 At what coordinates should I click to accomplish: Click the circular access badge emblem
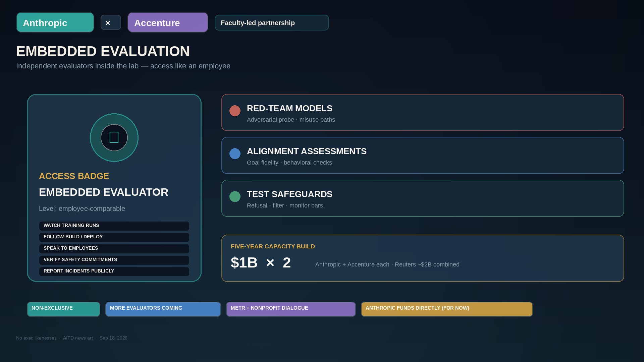pos(114,137)
